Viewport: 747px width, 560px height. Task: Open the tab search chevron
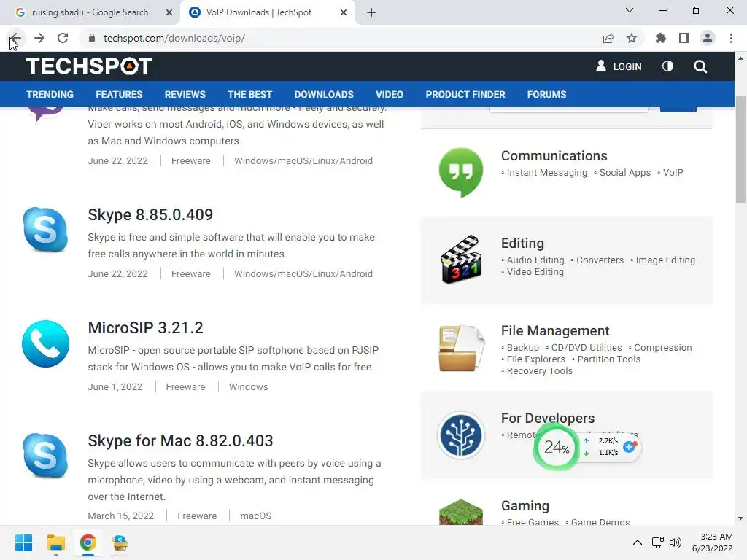[630, 10]
